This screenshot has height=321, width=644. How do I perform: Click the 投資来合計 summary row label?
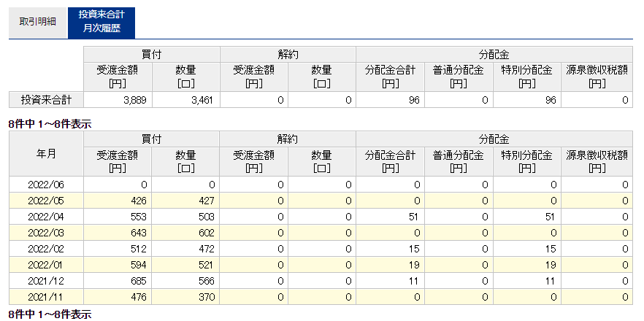(46, 100)
